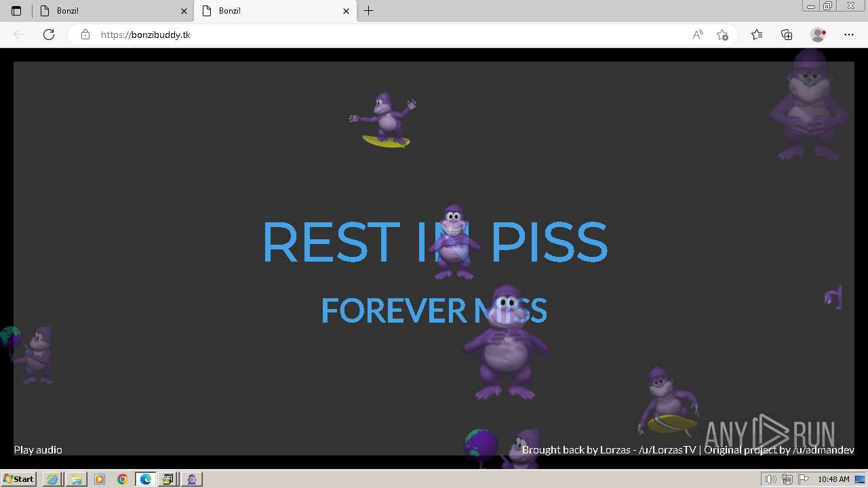This screenshot has height=488, width=868.
Task: Open the browser profile menu
Action: coord(818,35)
